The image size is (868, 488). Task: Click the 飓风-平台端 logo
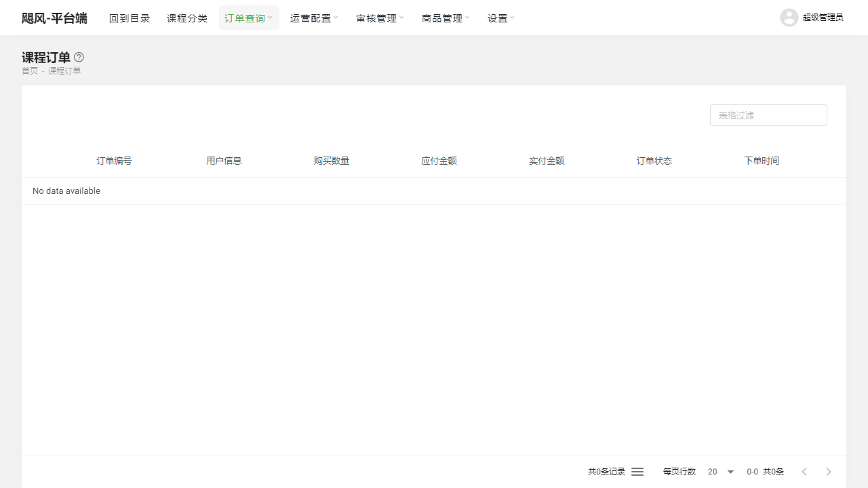54,18
